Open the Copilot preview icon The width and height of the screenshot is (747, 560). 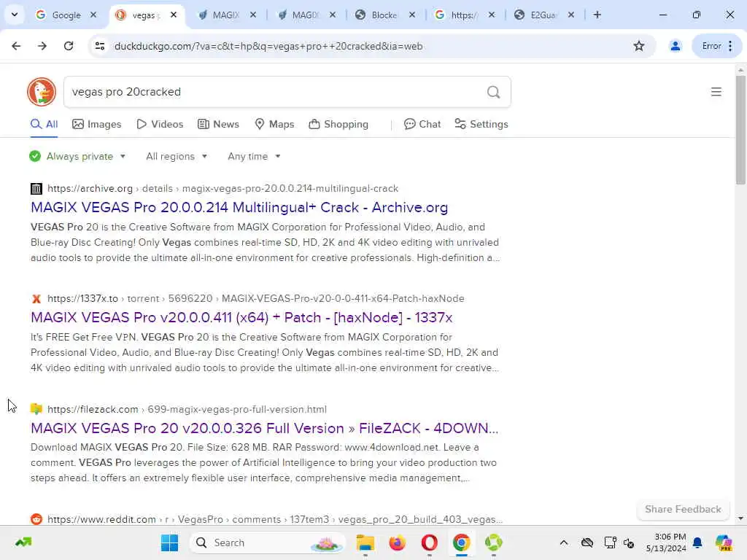tap(724, 542)
